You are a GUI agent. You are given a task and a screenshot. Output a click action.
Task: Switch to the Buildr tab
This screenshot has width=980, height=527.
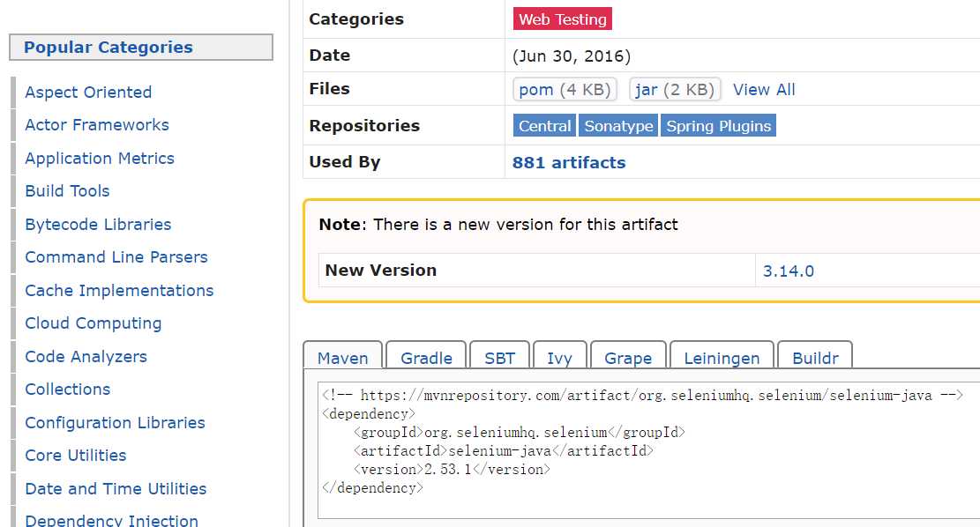point(815,358)
